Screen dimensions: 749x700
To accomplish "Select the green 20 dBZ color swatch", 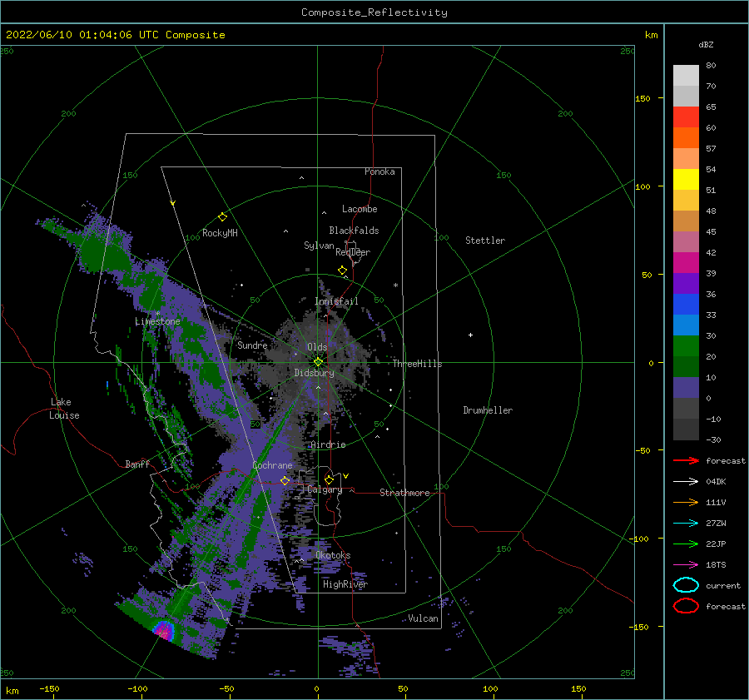I will [x=686, y=346].
